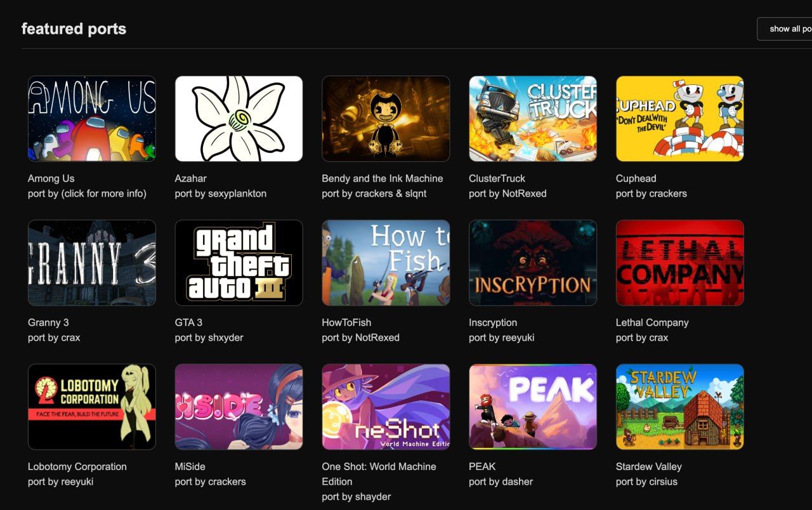Open the MiSide cover image

239,407
